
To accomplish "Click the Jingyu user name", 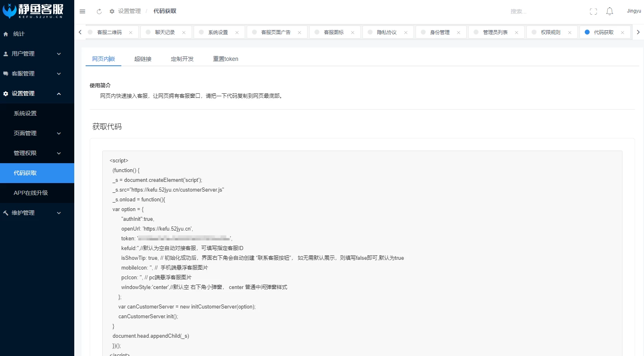I will pos(633,11).
